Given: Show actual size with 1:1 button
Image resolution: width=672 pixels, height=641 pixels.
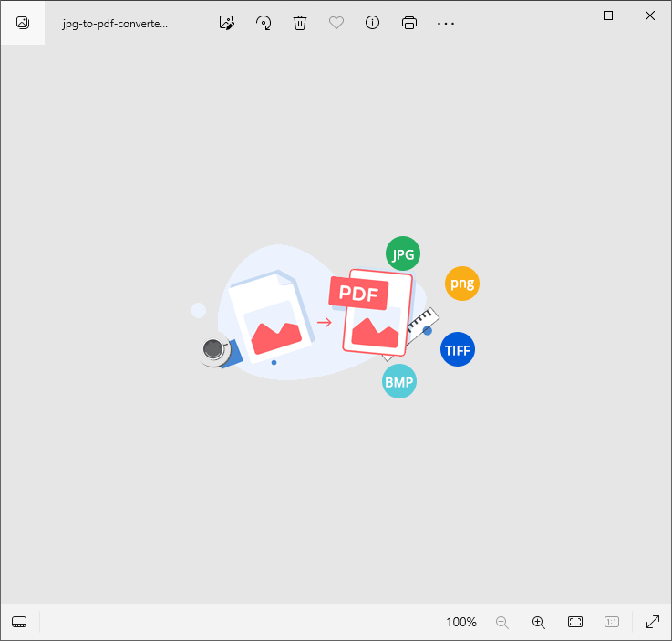Looking at the screenshot, I should click(612, 622).
